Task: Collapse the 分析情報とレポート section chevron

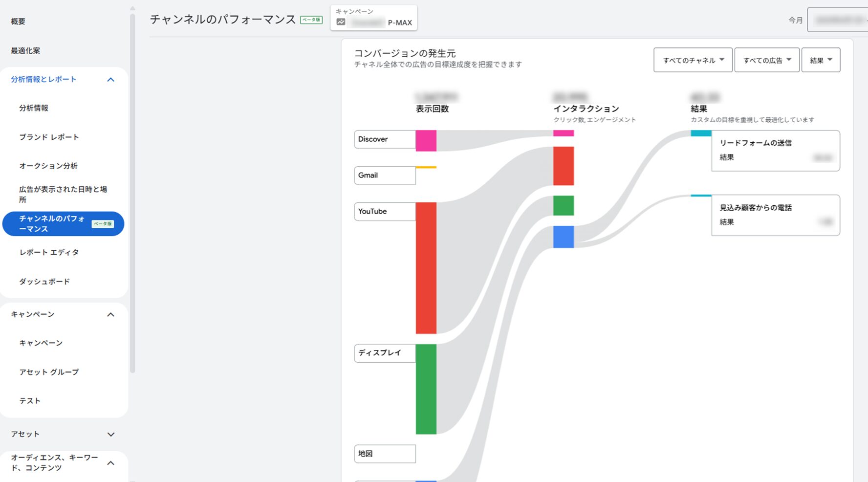Action: point(111,80)
